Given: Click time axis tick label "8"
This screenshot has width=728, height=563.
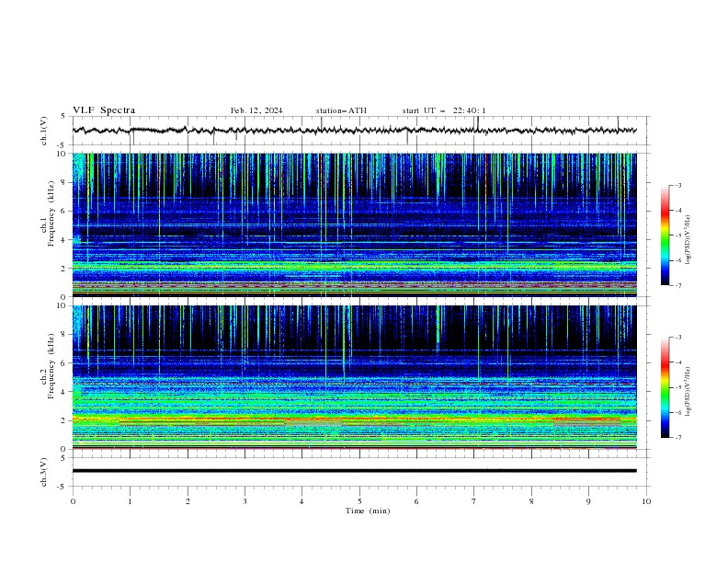Looking at the screenshot, I should click(x=531, y=501).
